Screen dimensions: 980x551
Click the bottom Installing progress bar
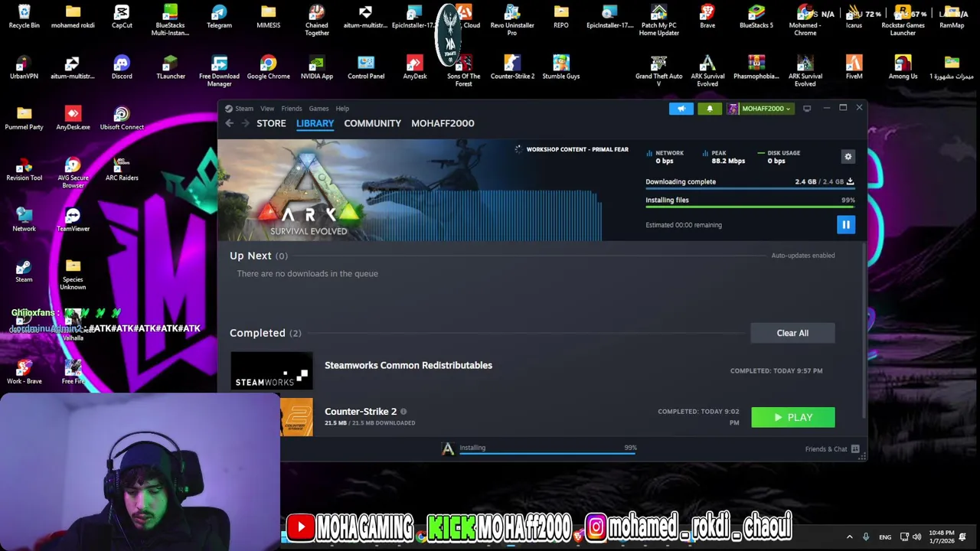(547, 453)
